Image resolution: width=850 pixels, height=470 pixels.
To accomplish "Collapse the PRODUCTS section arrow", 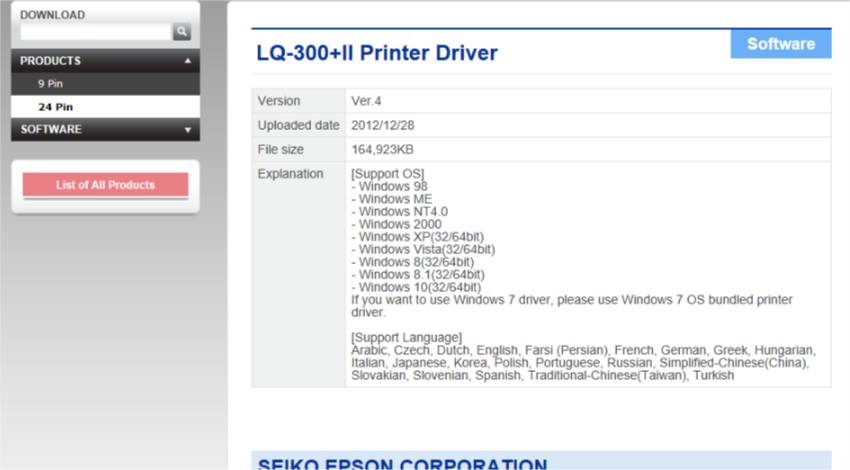I will click(188, 61).
